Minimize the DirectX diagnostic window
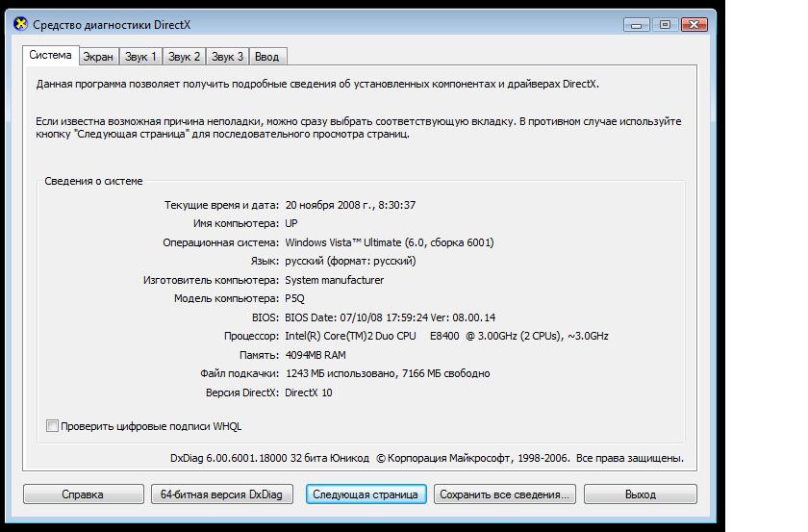 [x=637, y=24]
